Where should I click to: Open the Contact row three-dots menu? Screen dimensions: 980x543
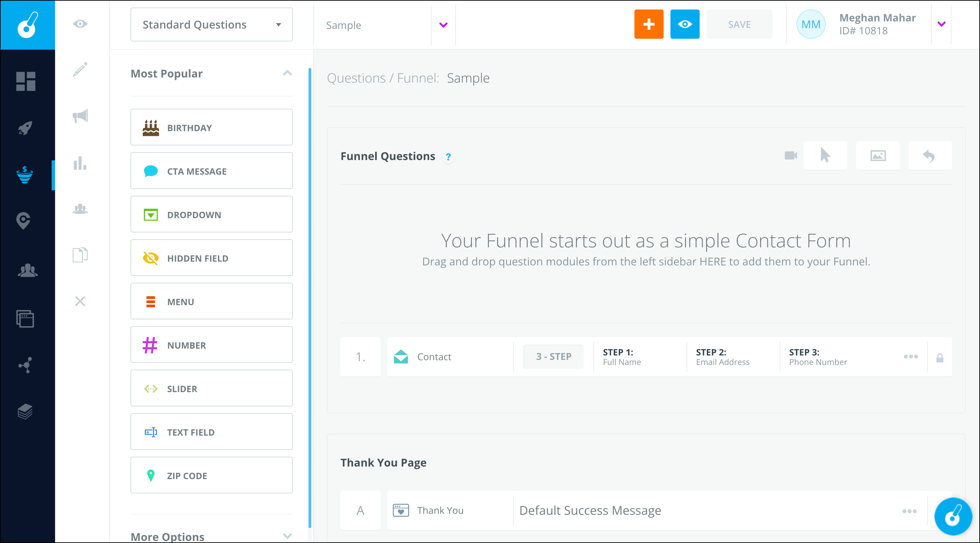911,356
